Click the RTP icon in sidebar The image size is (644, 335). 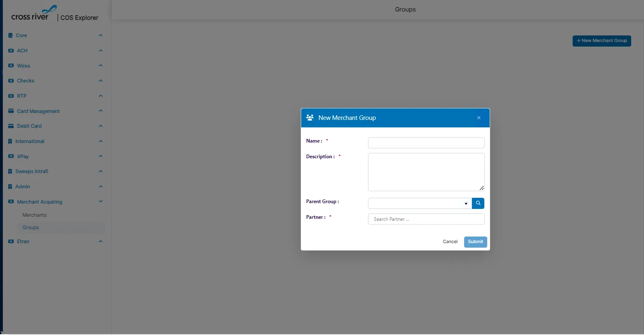(11, 96)
